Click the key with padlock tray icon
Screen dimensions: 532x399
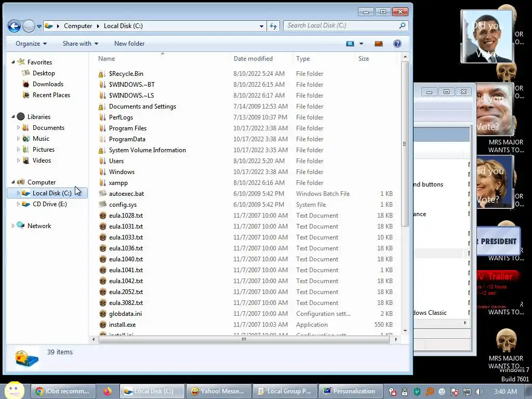(393, 392)
